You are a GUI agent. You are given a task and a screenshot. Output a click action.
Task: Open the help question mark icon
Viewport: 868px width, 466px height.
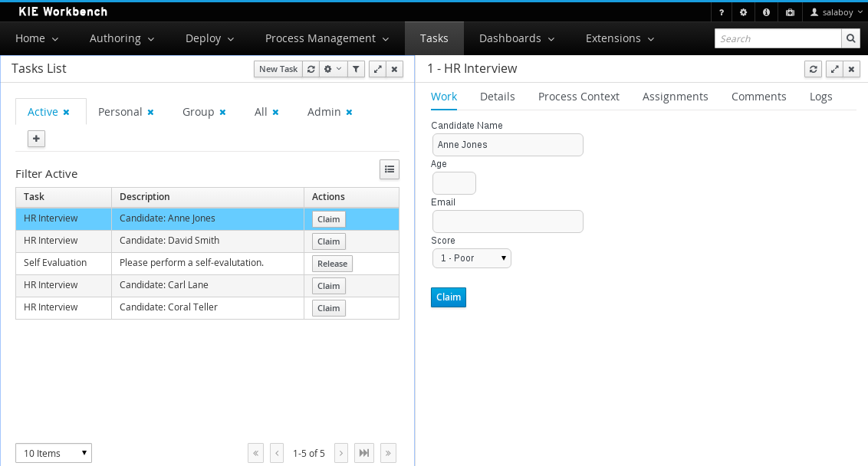point(722,13)
